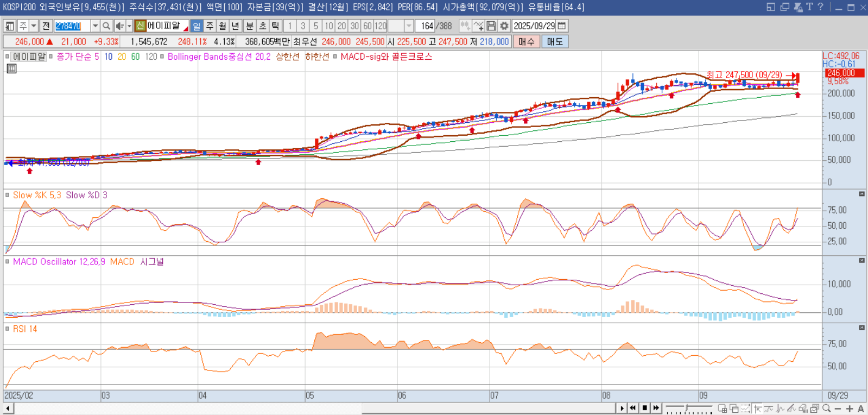This screenshot has width=868, height=415.
Task: Open the 주 market type dropdown arrow
Action: 34,26
